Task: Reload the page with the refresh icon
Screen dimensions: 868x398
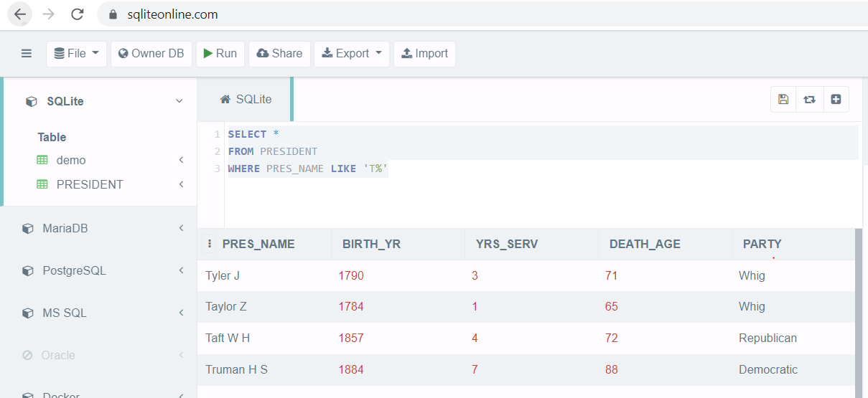Action: click(x=78, y=14)
